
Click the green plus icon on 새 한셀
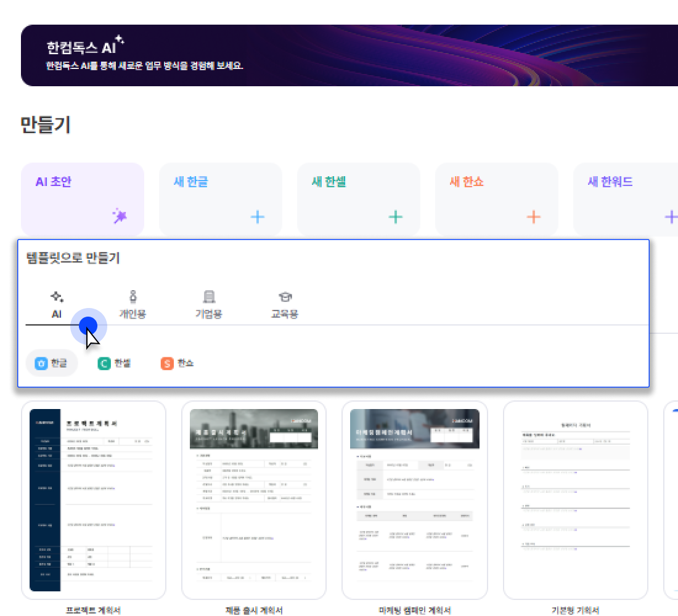[395, 217]
